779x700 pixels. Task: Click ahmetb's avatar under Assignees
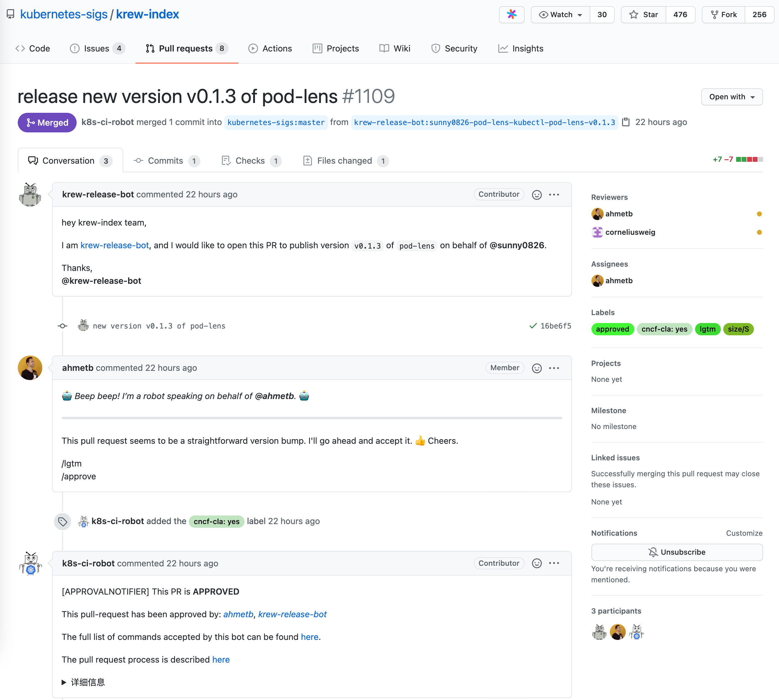tap(597, 281)
